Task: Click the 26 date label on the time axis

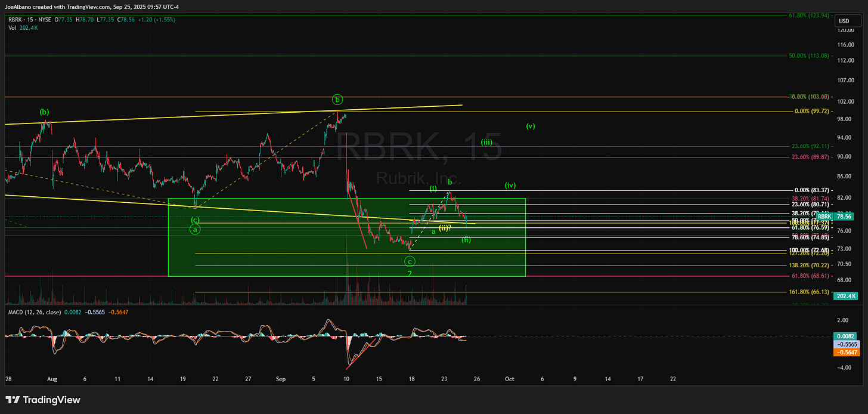Action: click(477, 379)
